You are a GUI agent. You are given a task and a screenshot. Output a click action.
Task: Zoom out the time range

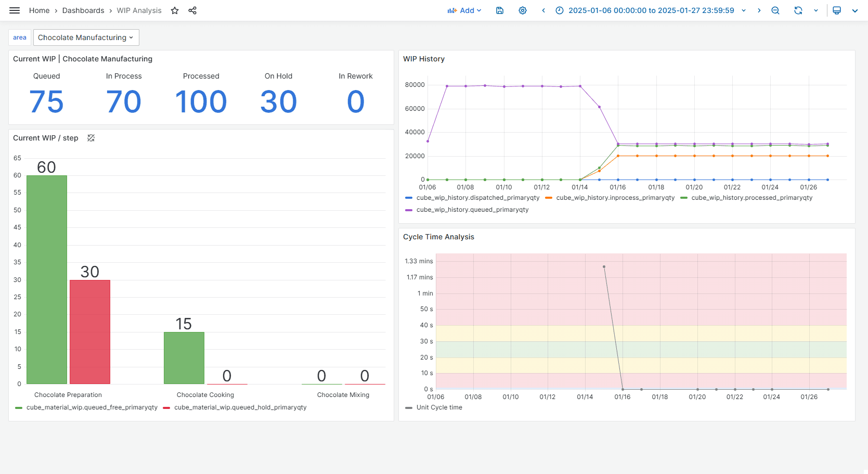point(775,10)
